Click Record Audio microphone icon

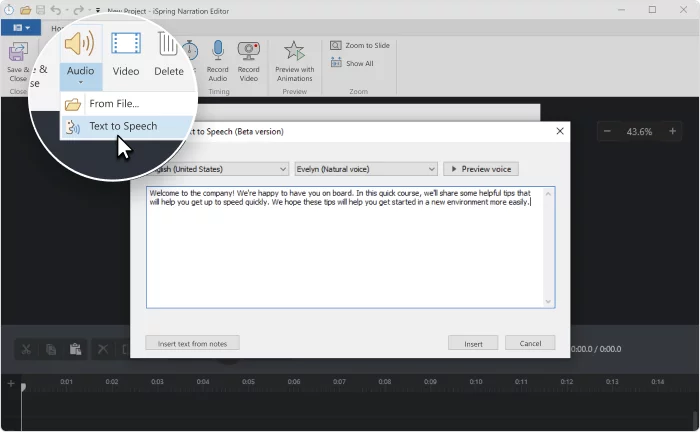[218, 50]
